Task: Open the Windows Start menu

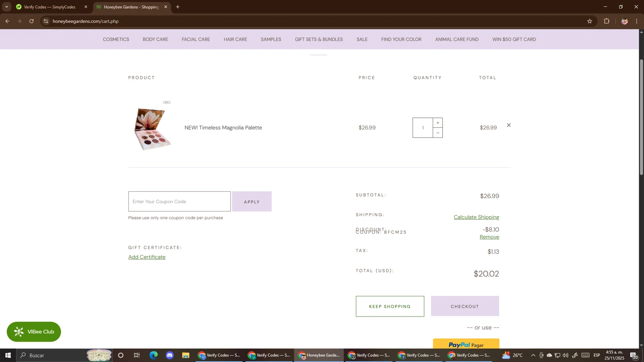Action: click(x=8, y=355)
